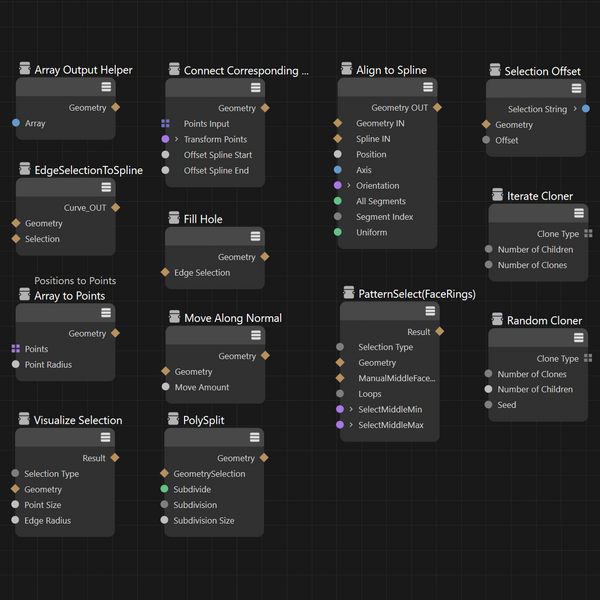This screenshot has width=600, height=600.
Task: Select the Random Cloner node title
Action: (x=544, y=321)
